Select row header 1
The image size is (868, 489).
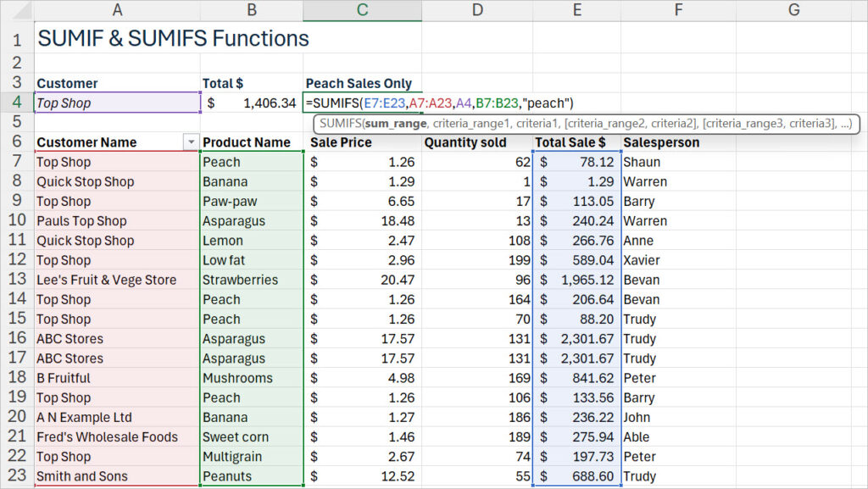tap(18, 40)
